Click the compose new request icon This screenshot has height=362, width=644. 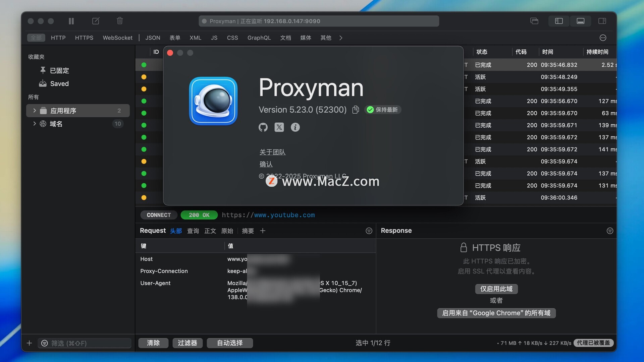click(96, 21)
